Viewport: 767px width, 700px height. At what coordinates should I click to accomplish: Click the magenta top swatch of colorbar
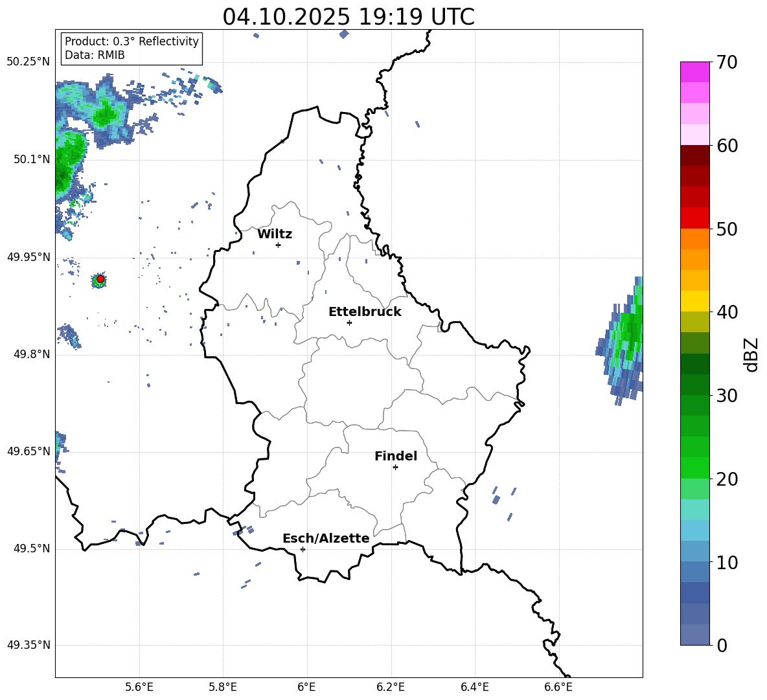694,73
